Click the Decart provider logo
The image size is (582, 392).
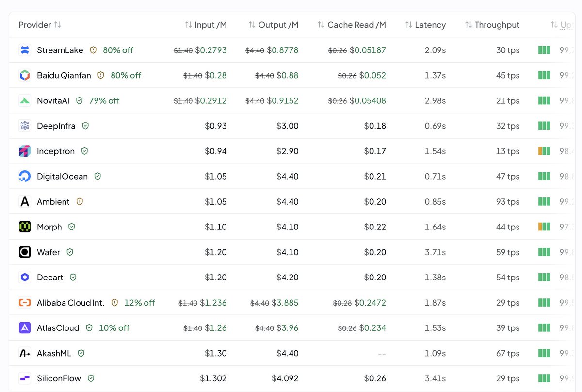click(x=25, y=277)
